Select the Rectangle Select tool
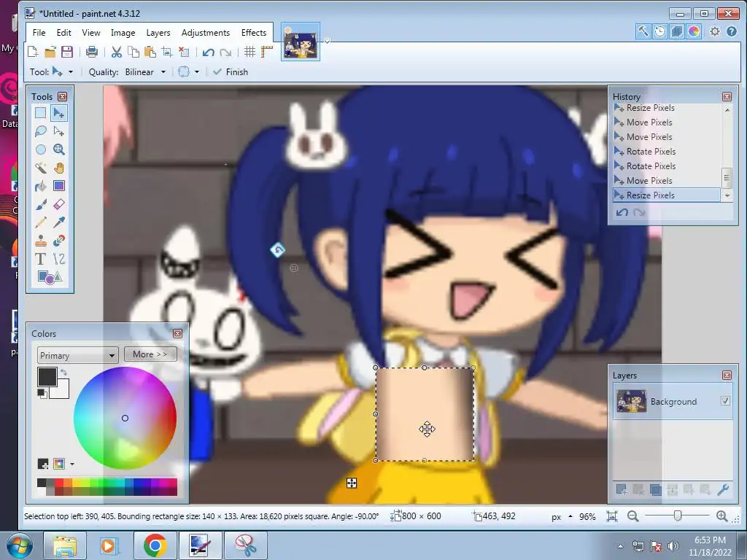This screenshot has height=560, width=747. pos(41,113)
